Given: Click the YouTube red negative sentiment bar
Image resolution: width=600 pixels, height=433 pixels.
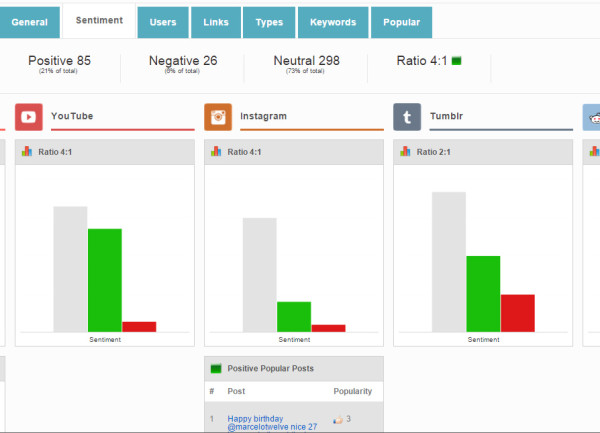Looking at the screenshot, I should click(139, 327).
